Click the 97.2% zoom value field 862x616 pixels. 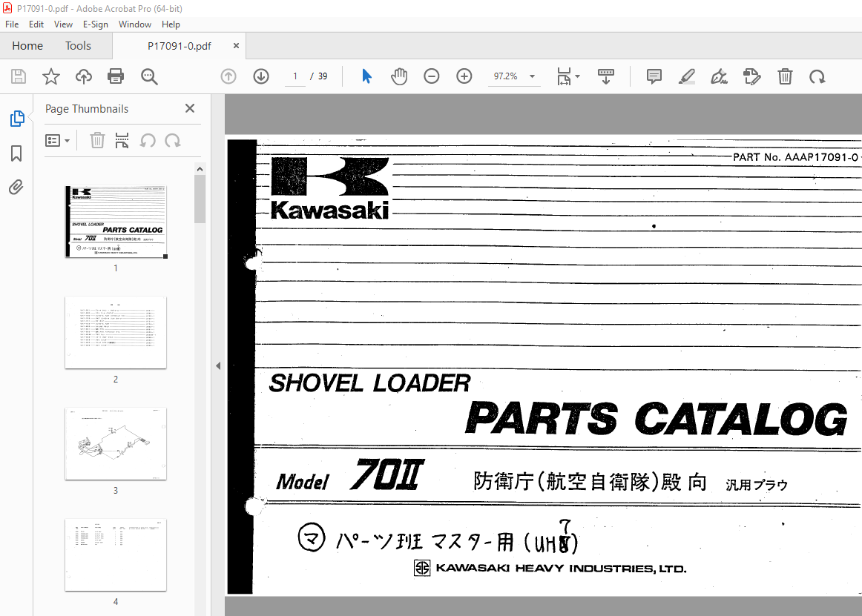coord(506,76)
